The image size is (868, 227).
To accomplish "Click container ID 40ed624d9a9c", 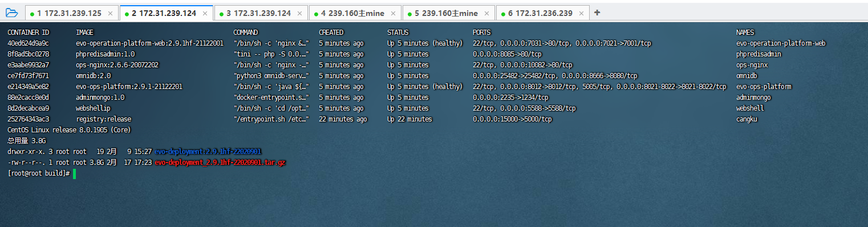I will click(29, 43).
